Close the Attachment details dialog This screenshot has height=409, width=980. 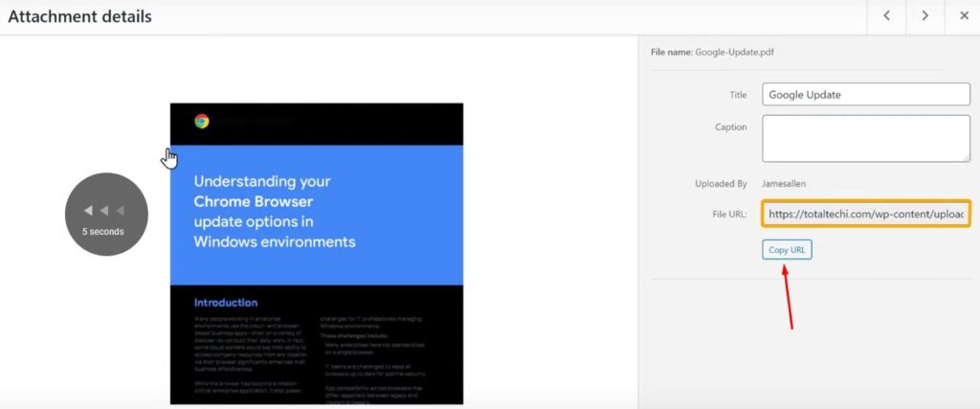coord(963,16)
